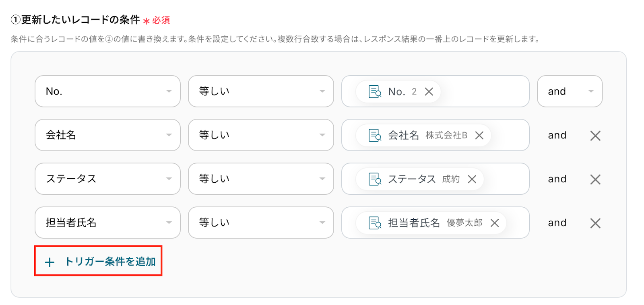Image resolution: width=644 pixels, height=305 pixels.
Task: Open the 会社名 field dropdown
Action: pyautogui.click(x=107, y=135)
